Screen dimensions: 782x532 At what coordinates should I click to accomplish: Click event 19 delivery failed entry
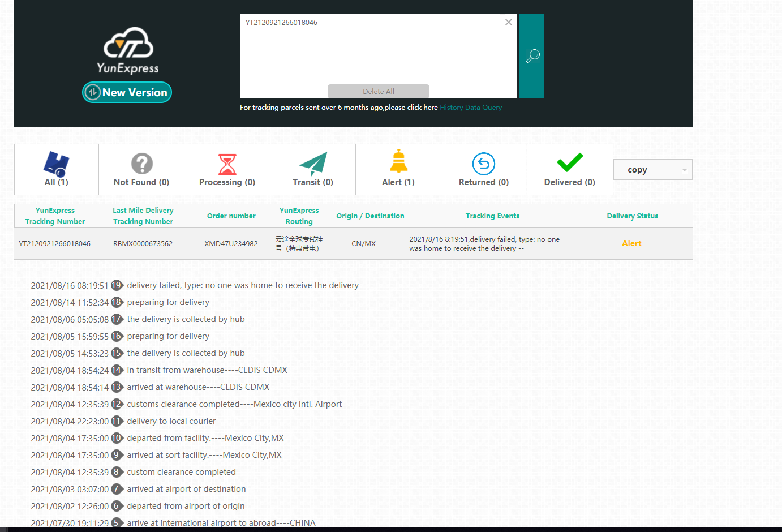[243, 285]
